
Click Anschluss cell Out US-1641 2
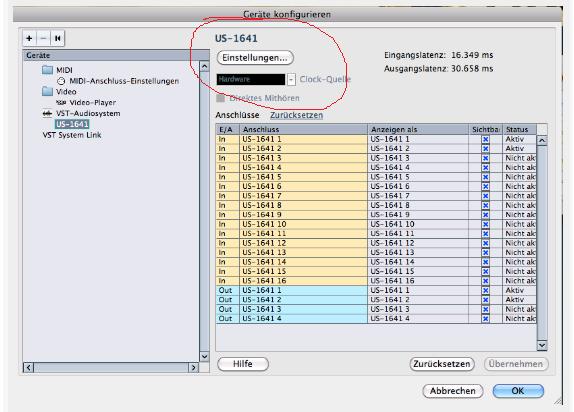coord(303,300)
